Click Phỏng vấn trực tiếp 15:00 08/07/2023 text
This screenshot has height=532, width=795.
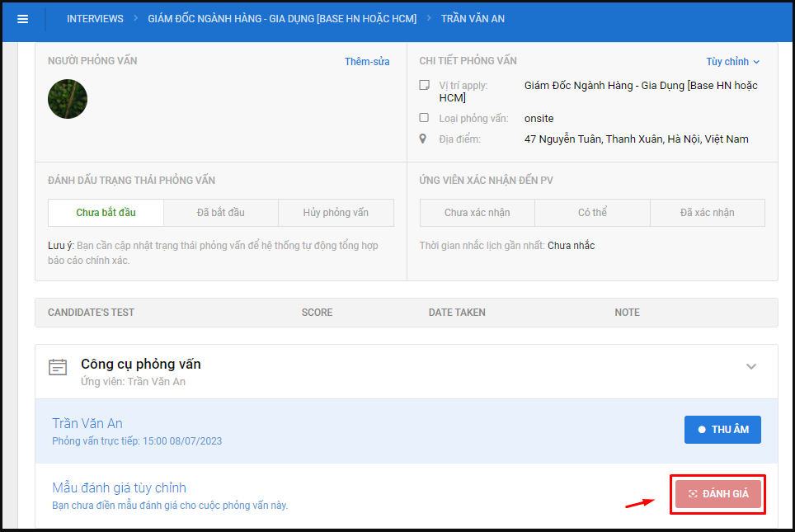(x=137, y=441)
